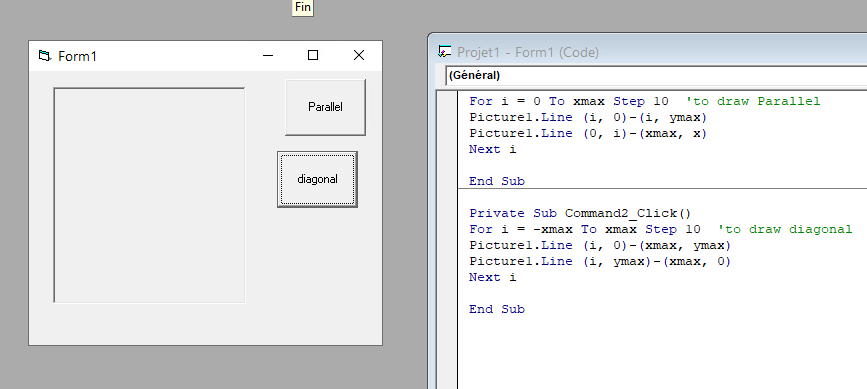Click the Parallel button in Form1
The image size is (867, 389).
point(325,107)
